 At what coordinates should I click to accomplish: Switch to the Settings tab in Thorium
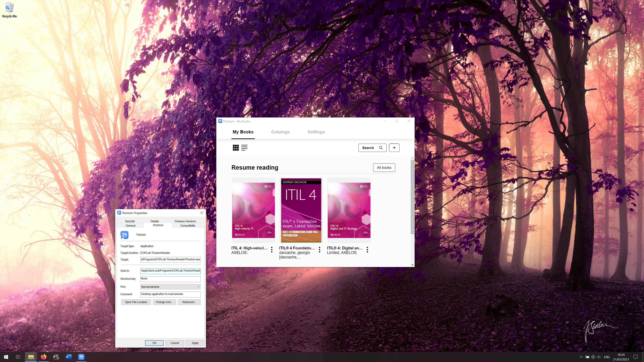pos(316,132)
